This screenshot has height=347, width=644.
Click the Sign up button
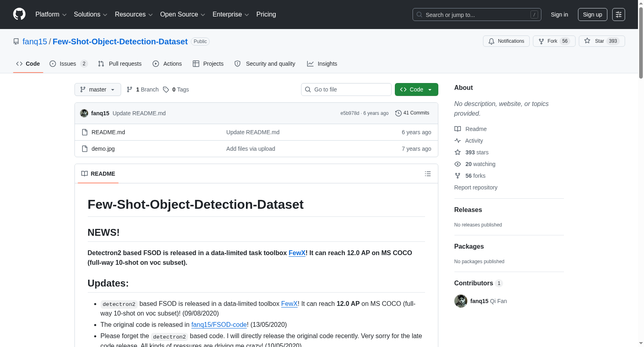point(592,15)
